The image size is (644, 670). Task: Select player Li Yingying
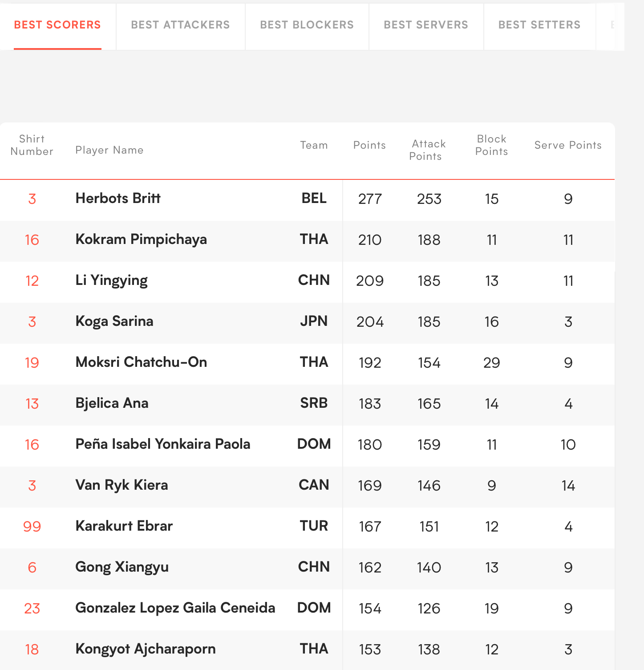coord(111,280)
